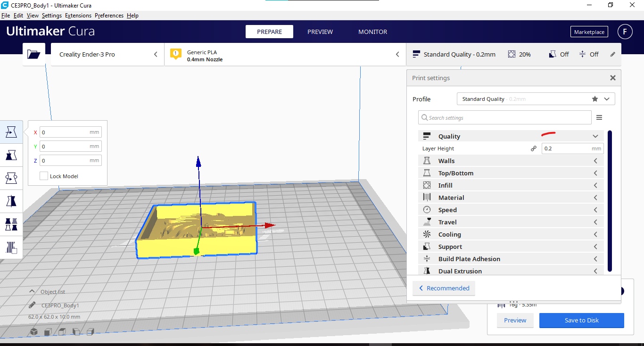Switch to right side view cube icon

[x=91, y=332]
